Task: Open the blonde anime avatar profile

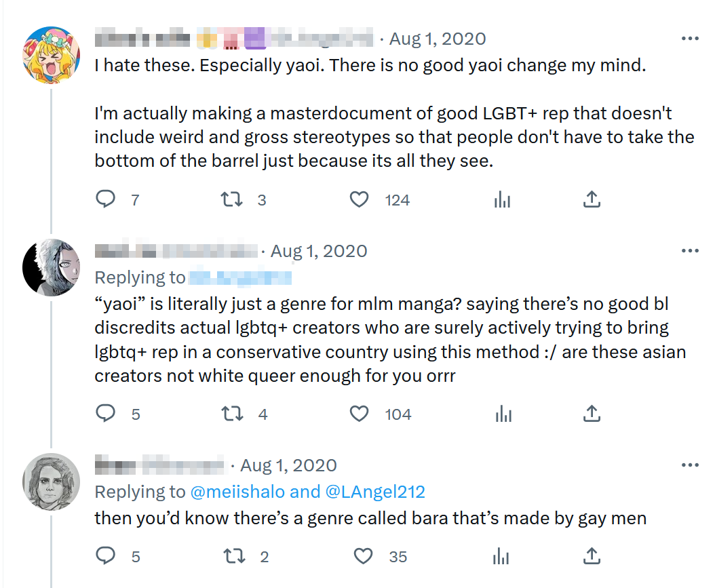Action: pyautogui.click(x=52, y=55)
